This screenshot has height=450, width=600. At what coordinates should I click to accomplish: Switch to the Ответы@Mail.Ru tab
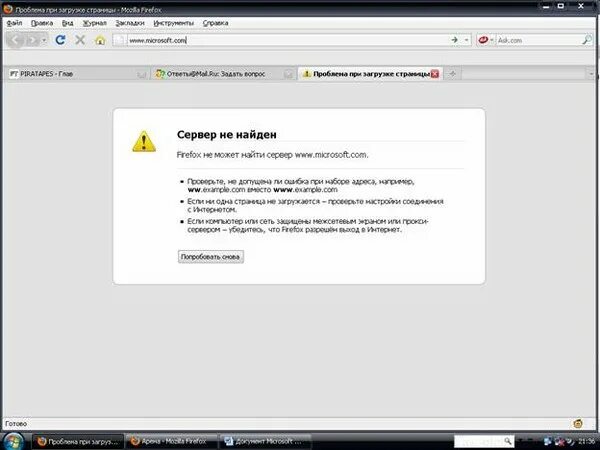click(224, 74)
